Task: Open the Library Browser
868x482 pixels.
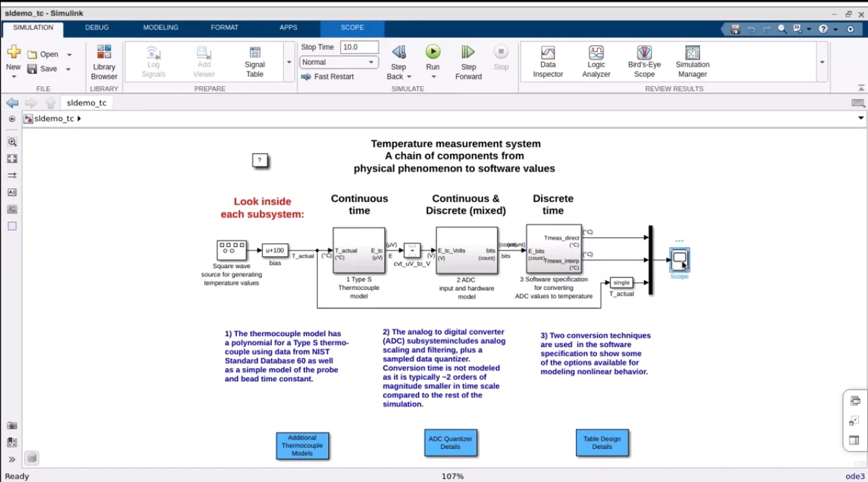Action: click(x=104, y=61)
